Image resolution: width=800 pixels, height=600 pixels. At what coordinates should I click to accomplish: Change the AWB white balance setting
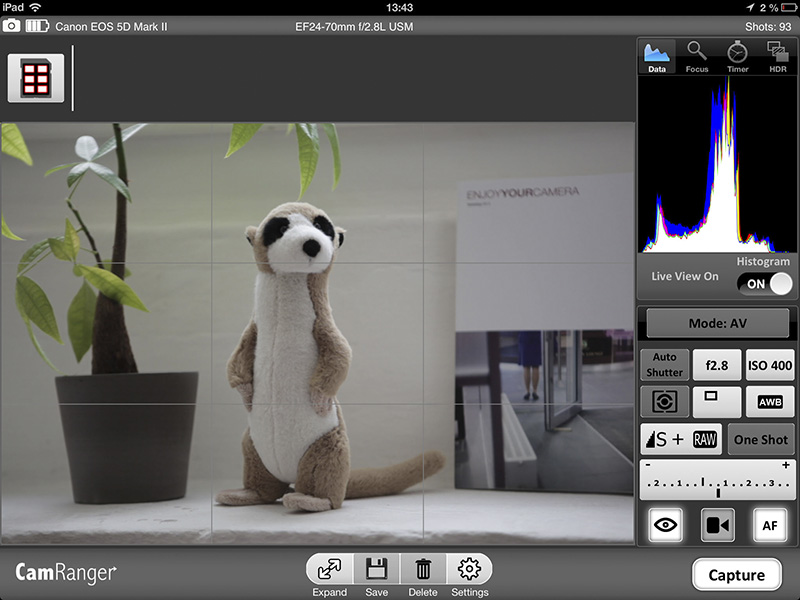769,402
